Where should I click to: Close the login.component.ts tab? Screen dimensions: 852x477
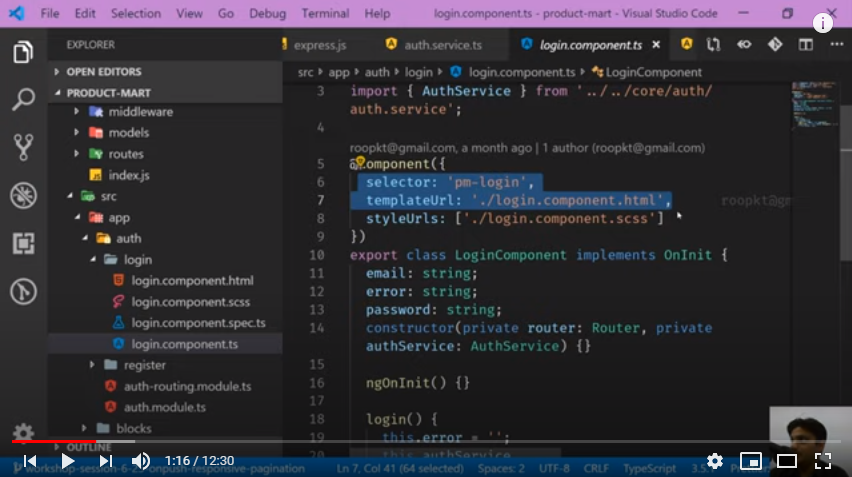pyautogui.click(x=656, y=46)
